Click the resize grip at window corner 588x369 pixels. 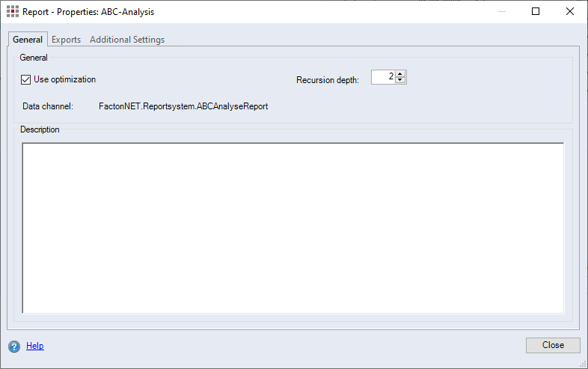point(583,364)
